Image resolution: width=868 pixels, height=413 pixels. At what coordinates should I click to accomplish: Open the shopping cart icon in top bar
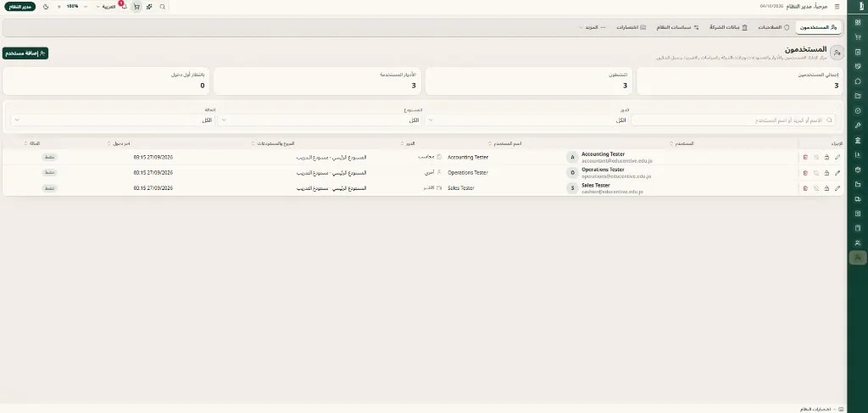tap(136, 7)
